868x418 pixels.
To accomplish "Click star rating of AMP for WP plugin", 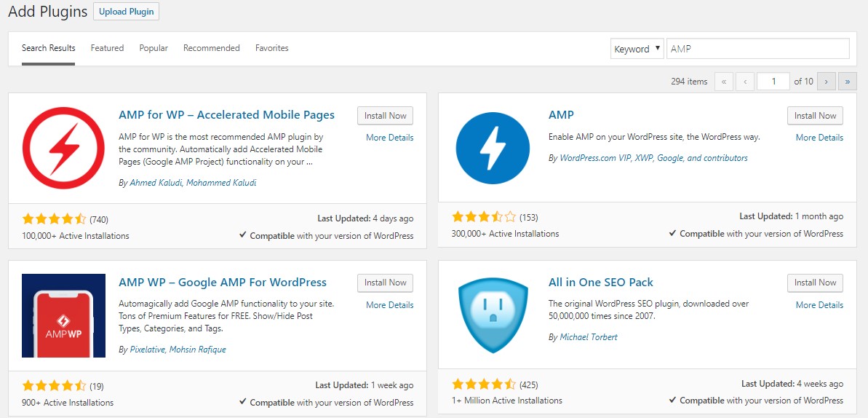I will coord(55,218).
